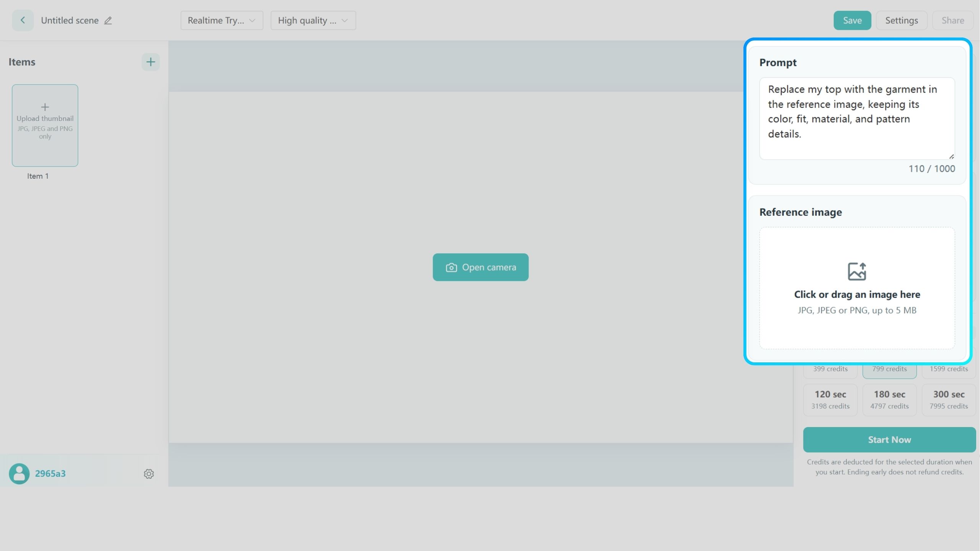The image size is (980, 551).
Task: Open the Realtime Try... dropdown
Action: pyautogui.click(x=222, y=20)
